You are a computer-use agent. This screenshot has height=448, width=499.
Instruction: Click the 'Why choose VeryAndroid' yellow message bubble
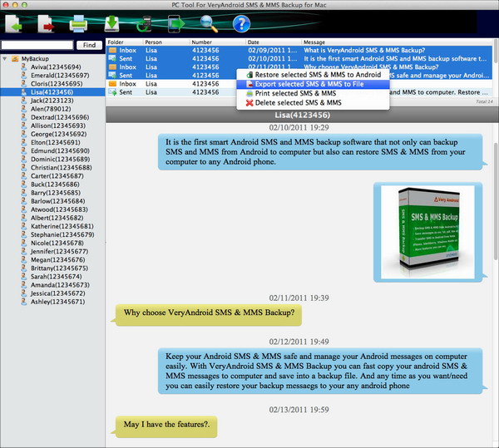click(x=209, y=315)
